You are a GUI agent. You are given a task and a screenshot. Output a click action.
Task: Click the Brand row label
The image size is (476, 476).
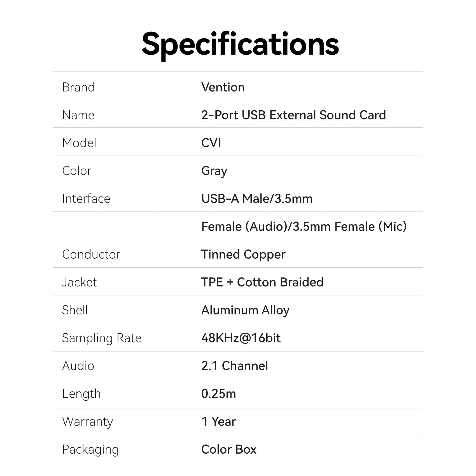(x=78, y=87)
